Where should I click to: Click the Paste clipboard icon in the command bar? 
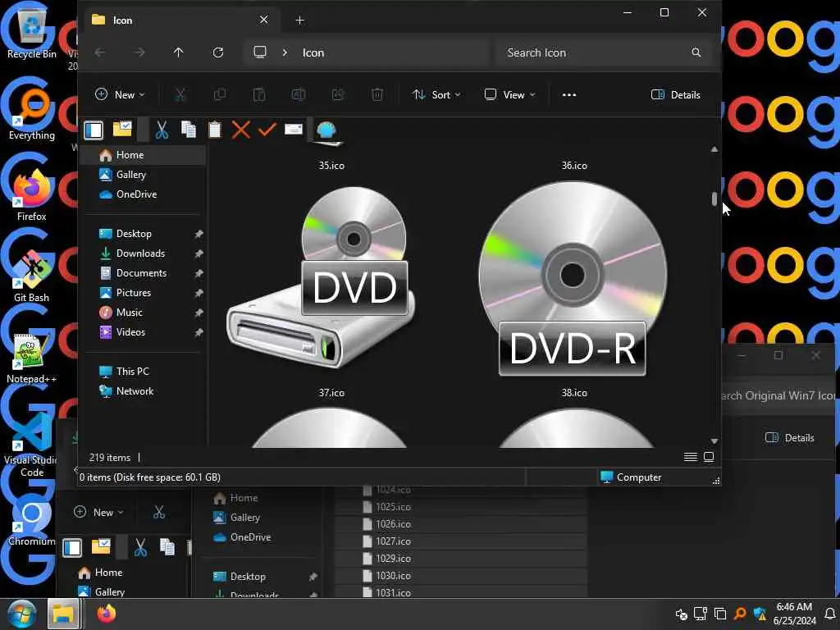pos(258,95)
